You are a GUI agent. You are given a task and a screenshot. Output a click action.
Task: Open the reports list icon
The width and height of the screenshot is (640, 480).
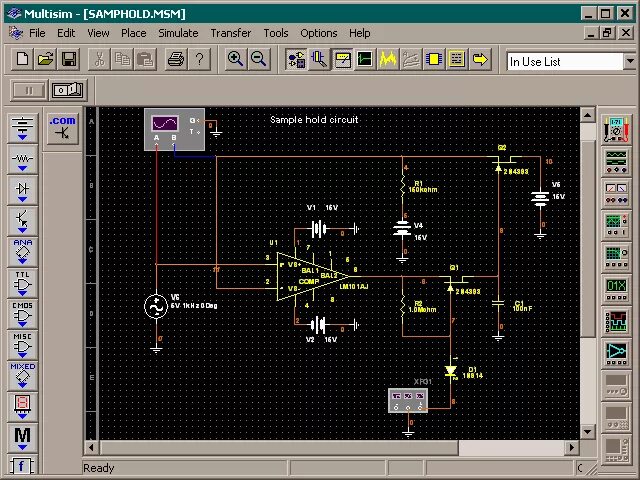457,60
